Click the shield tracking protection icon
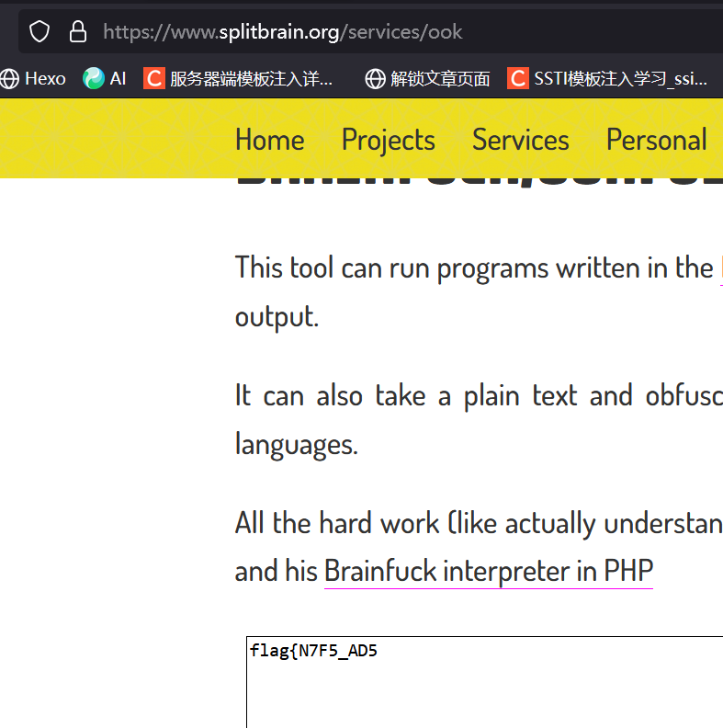 click(x=40, y=32)
